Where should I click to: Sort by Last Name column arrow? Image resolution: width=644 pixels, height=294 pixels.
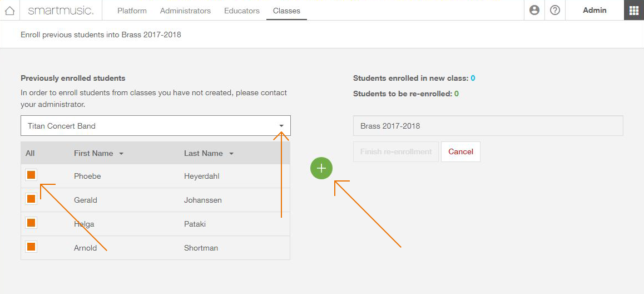click(231, 154)
